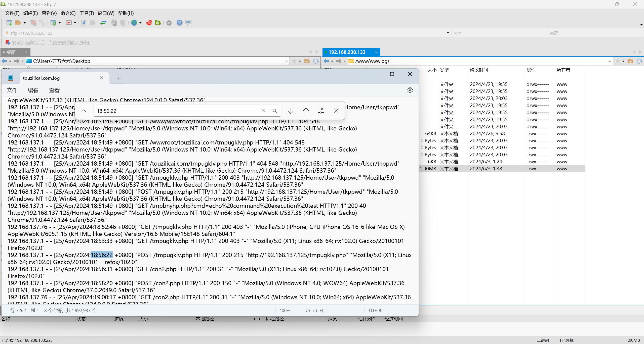Open Notepad settings gear icon
Screen dimensions: 644x344
click(410, 90)
